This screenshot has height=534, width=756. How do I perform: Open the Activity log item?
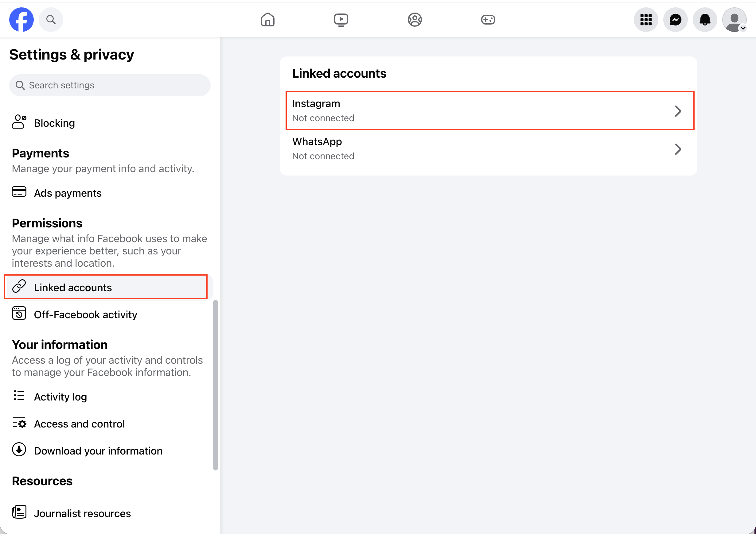pyautogui.click(x=110, y=397)
